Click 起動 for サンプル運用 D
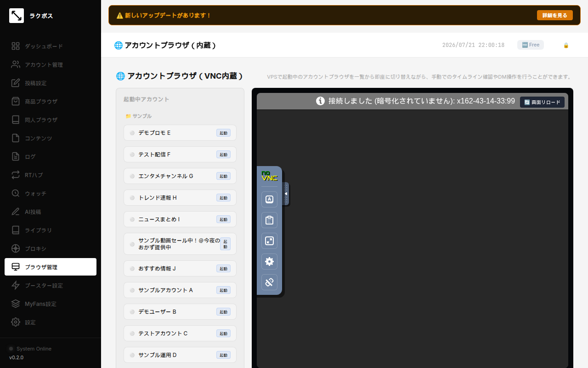The height and width of the screenshot is (368, 588). (x=224, y=355)
